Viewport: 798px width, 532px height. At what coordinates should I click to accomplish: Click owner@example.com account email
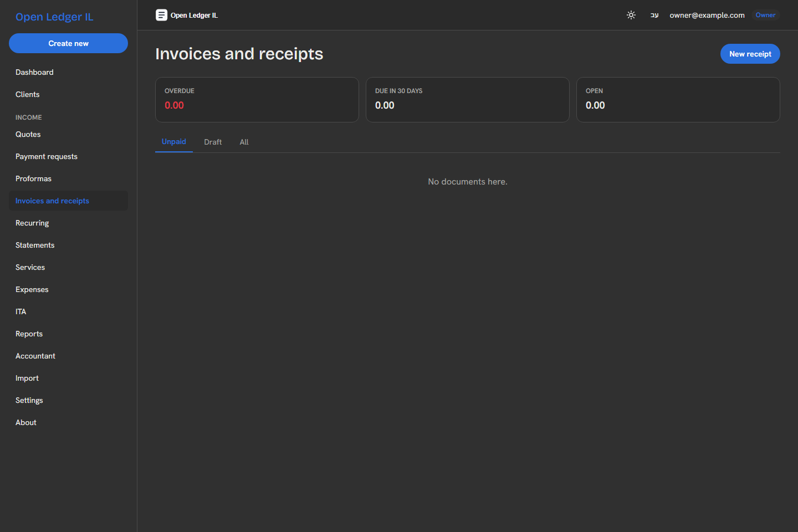707,15
